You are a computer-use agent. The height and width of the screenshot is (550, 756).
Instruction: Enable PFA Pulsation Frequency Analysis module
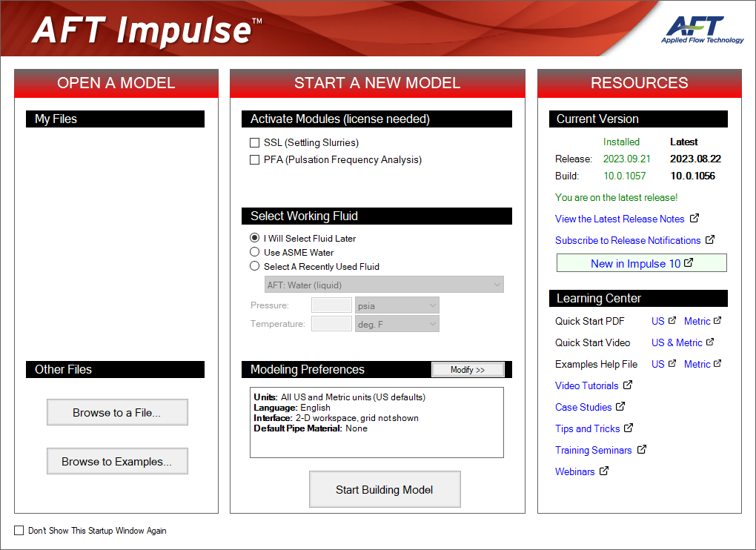point(255,160)
